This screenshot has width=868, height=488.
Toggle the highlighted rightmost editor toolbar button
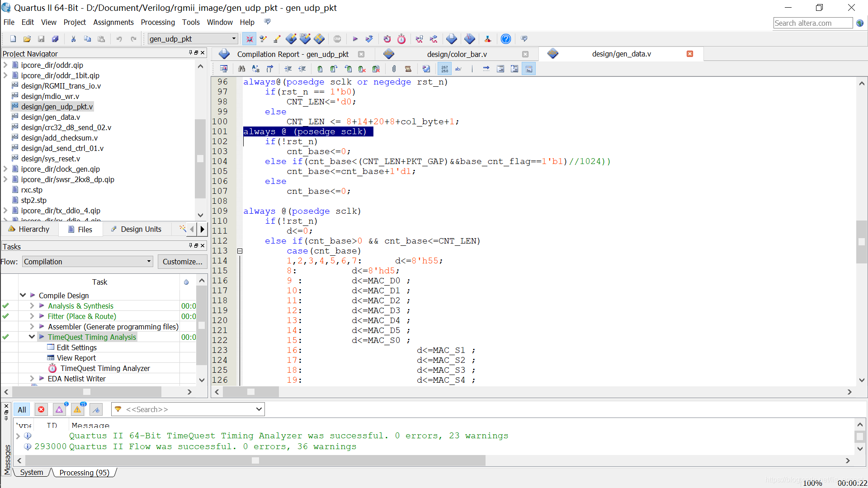coord(529,69)
